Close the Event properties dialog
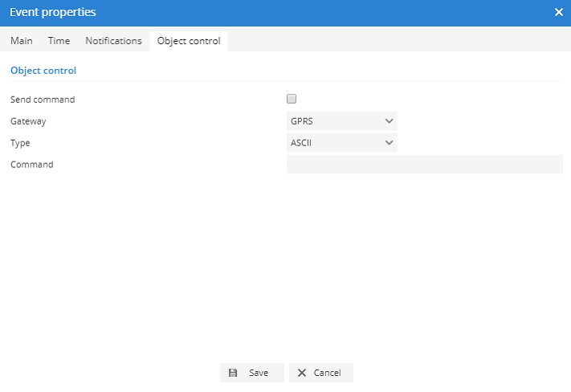Screen dimensions: 571x392 [559, 12]
